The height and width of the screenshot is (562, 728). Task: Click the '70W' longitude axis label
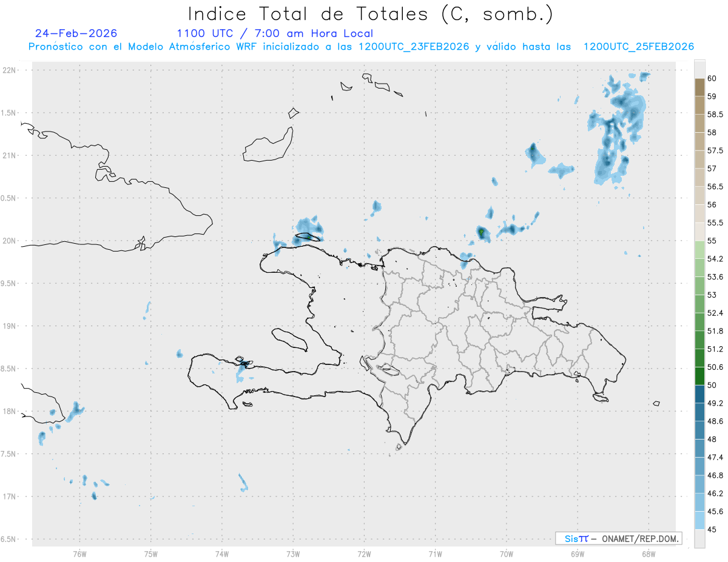[x=507, y=554]
